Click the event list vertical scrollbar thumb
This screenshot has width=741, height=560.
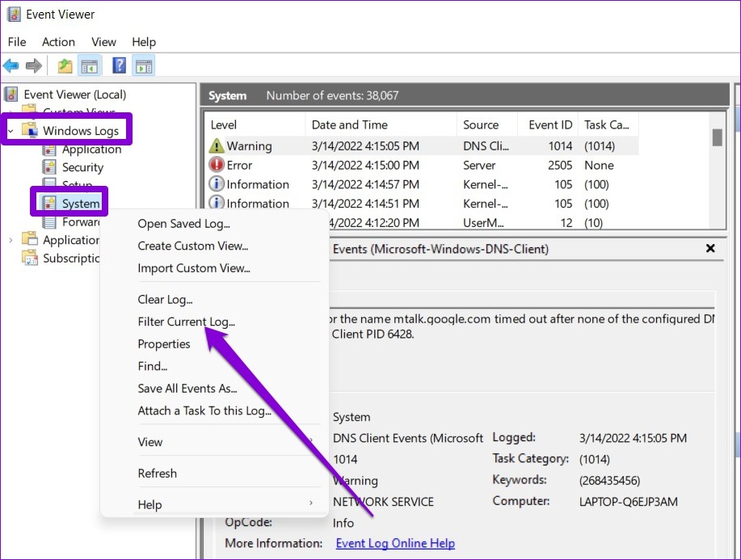[717, 137]
